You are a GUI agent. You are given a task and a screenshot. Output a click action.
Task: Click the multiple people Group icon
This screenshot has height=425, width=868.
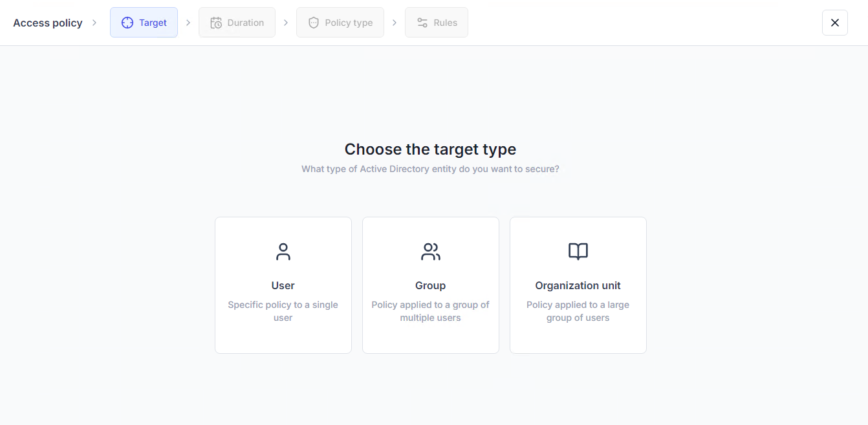pos(431,252)
